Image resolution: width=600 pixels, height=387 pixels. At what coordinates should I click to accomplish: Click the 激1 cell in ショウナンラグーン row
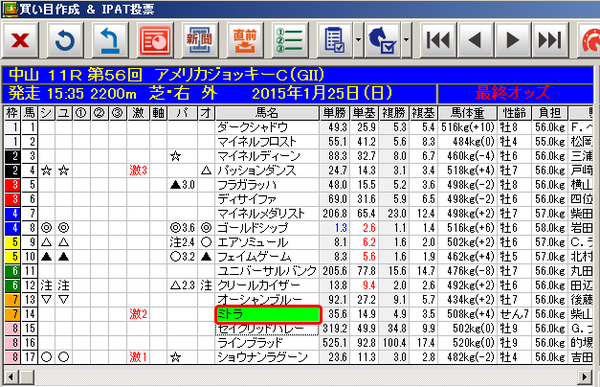pyautogui.click(x=138, y=357)
